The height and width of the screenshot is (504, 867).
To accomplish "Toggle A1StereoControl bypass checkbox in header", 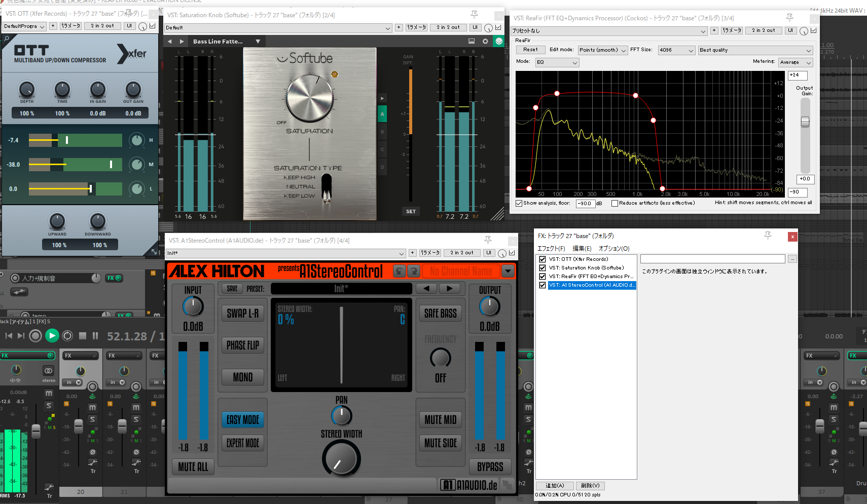I will coord(512,253).
